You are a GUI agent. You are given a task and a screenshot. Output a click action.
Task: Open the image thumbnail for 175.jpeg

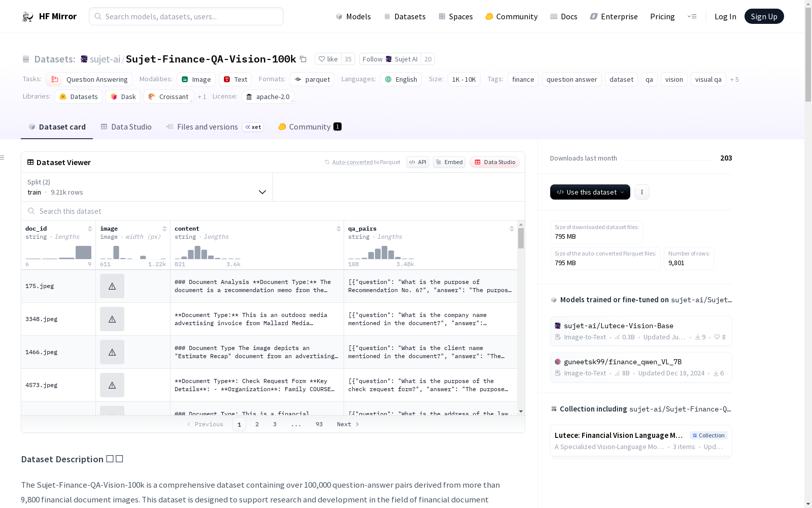click(x=112, y=286)
